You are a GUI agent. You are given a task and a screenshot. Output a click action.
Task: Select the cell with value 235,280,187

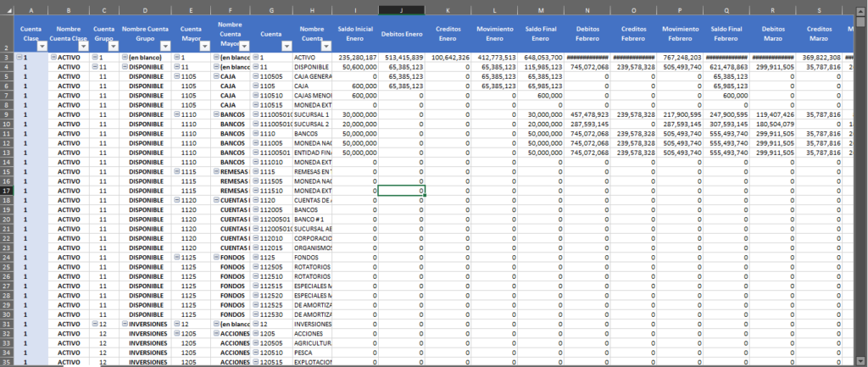pos(355,58)
